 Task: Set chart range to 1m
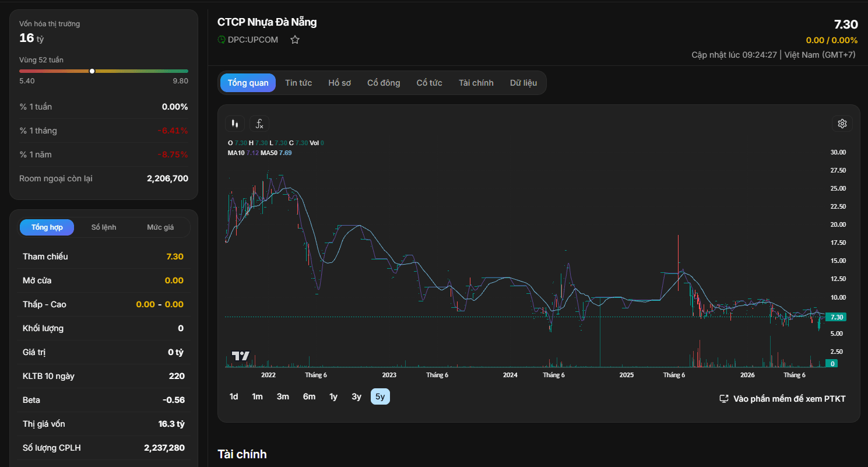pos(257,396)
